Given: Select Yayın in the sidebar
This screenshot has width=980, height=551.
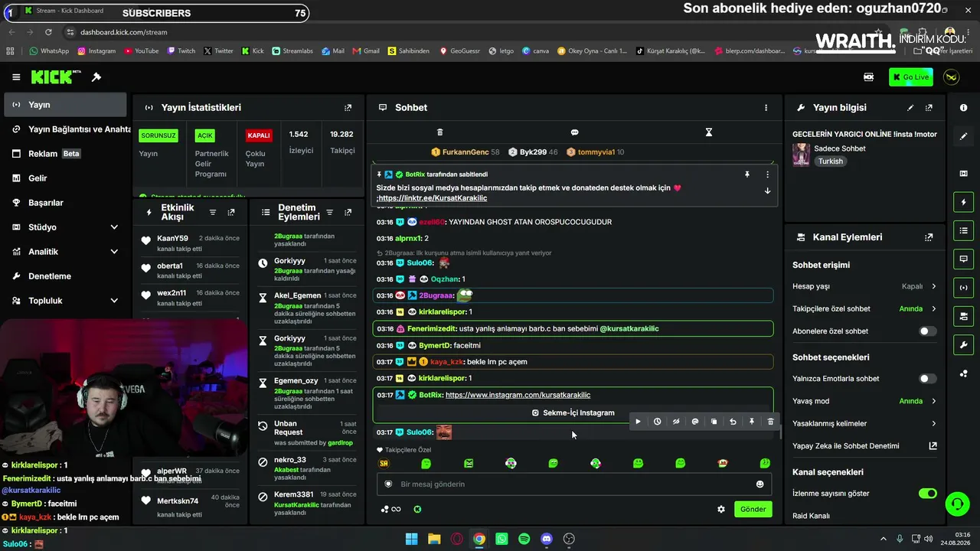Looking at the screenshot, I should (x=65, y=105).
